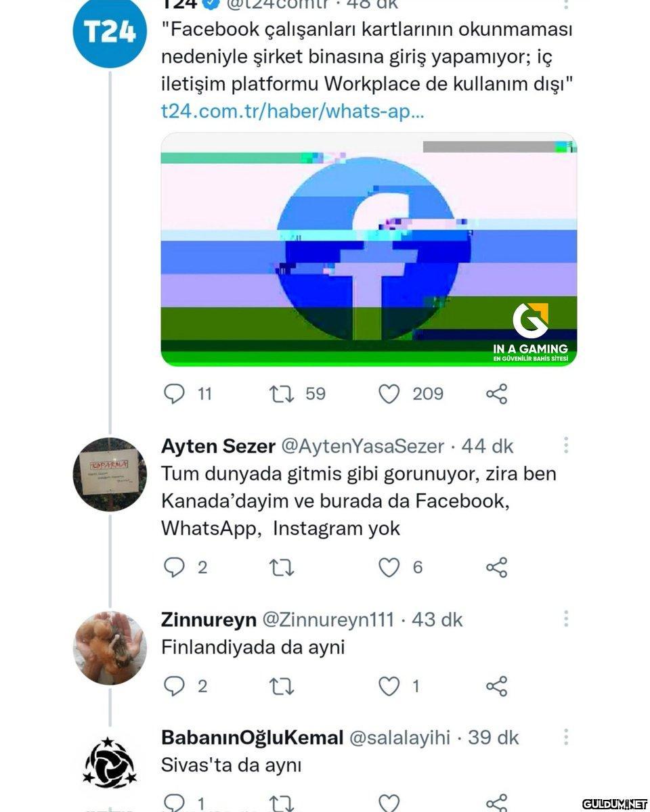Retweet the T24 Facebook tweet
This screenshot has width=650, height=812.
click(282, 394)
